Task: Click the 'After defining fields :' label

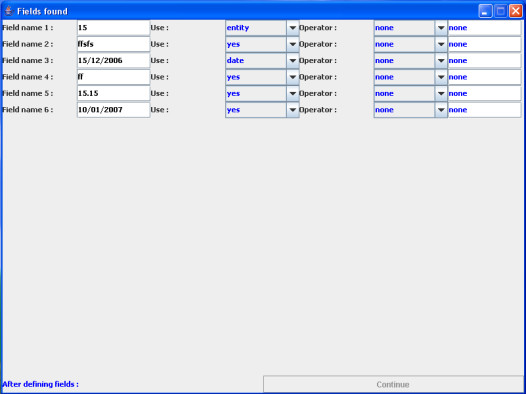Action: [40, 384]
